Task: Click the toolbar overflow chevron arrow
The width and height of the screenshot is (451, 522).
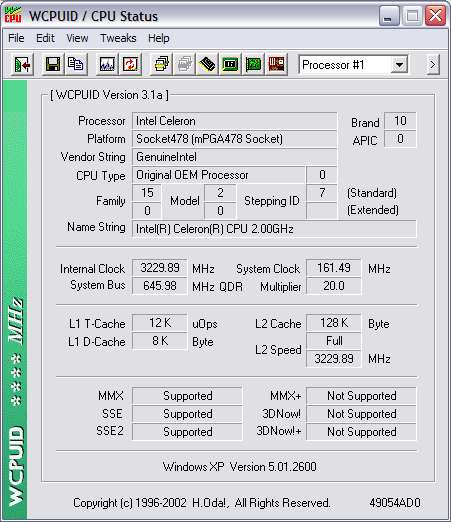Action: 433,64
